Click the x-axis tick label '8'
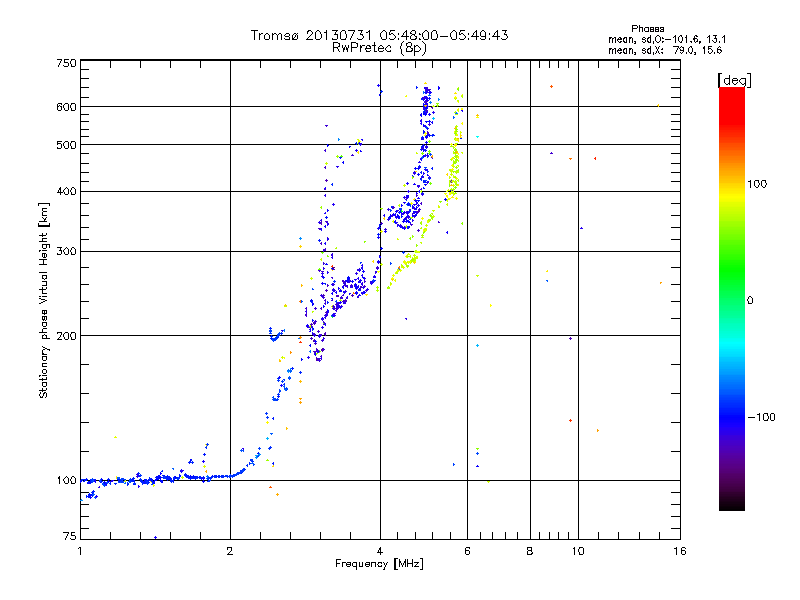The height and width of the screenshot is (600, 800). click(530, 551)
